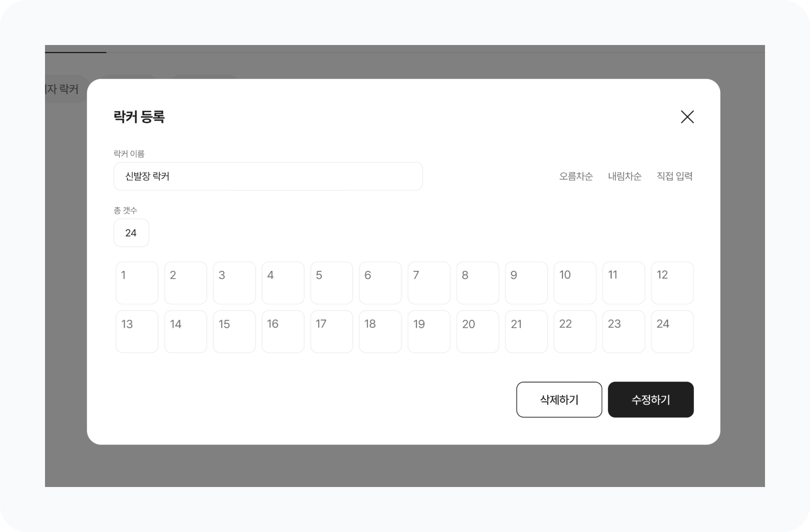Click locker box 10

(x=575, y=283)
